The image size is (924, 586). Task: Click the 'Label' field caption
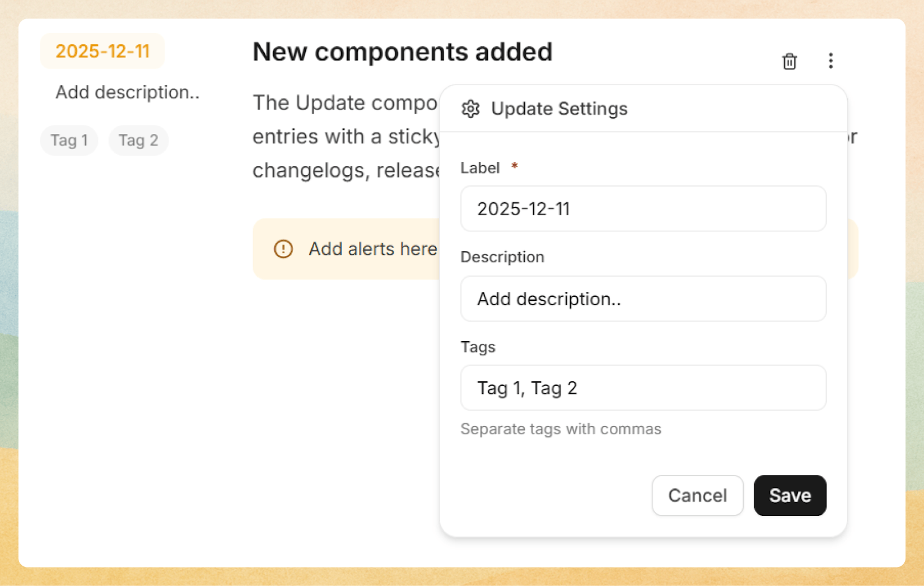pos(480,168)
